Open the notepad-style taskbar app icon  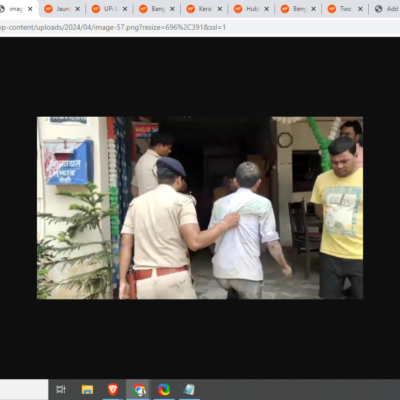coord(189,389)
